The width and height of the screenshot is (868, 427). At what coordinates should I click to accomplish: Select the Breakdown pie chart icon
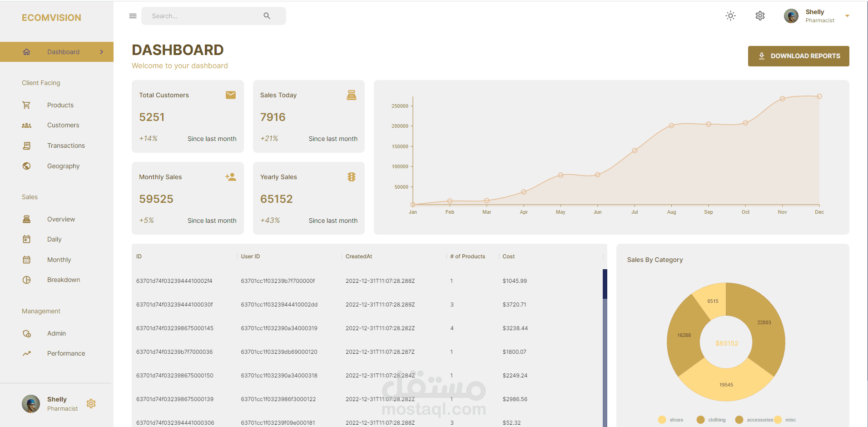click(26, 280)
